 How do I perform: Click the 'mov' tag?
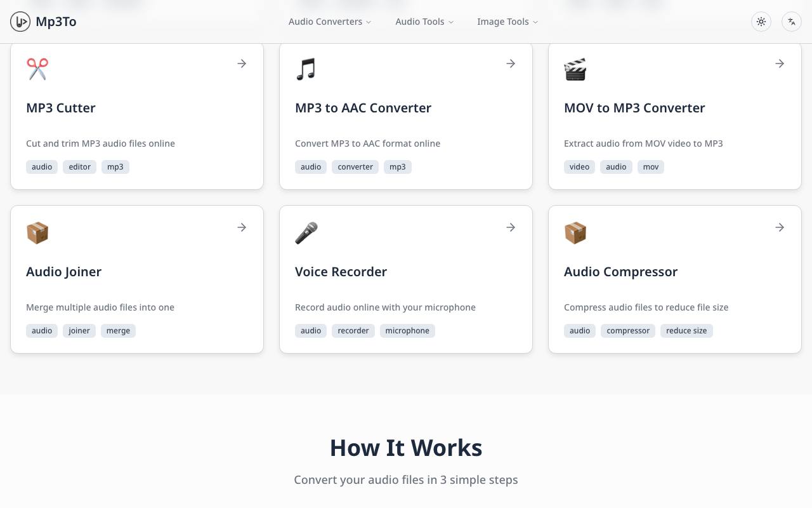point(651,167)
